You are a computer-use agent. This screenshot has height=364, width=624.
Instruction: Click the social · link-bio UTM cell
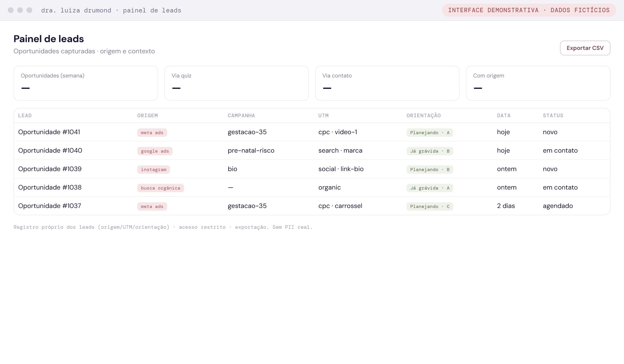tap(341, 169)
